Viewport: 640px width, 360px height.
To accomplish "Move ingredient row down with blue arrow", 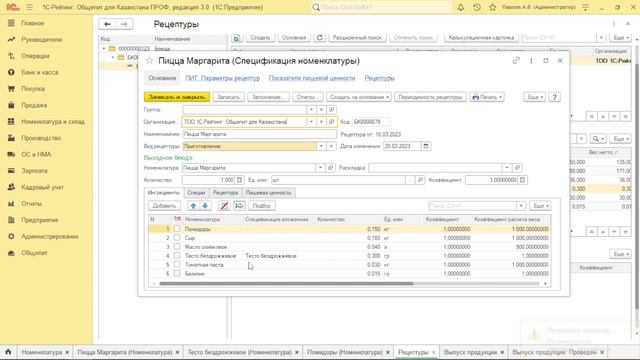I will click(205, 206).
